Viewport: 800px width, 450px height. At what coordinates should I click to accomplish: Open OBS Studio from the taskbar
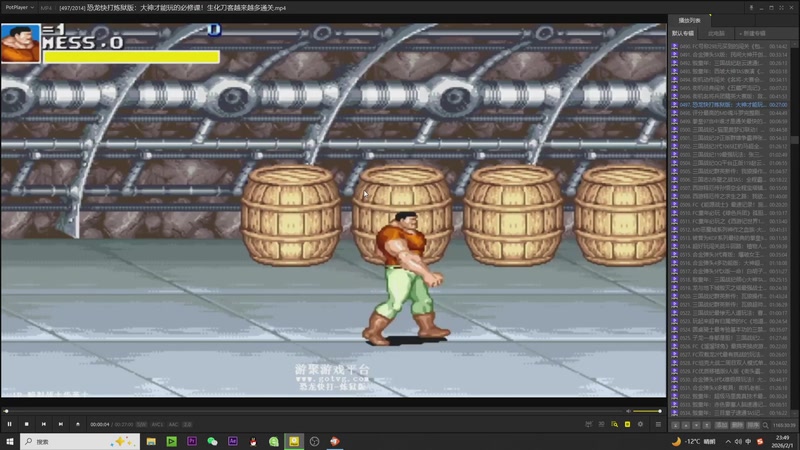[314, 441]
